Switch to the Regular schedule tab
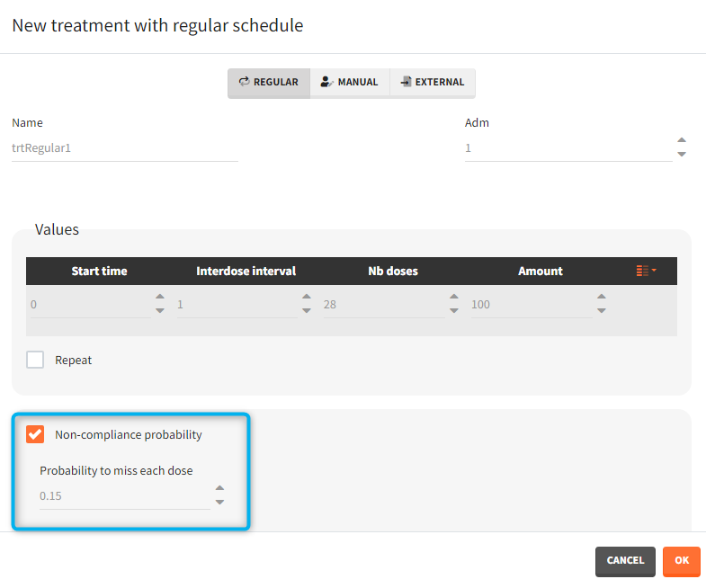The image size is (706, 588). coord(269,82)
